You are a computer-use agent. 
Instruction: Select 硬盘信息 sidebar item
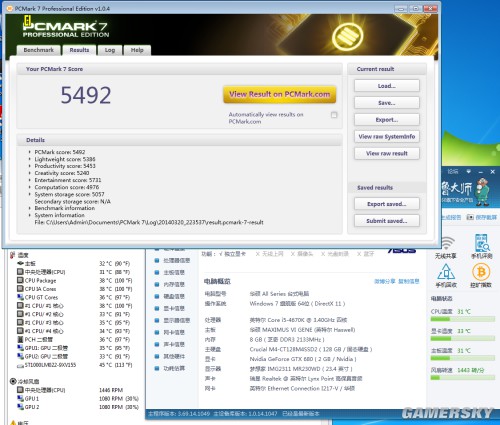[170, 297]
